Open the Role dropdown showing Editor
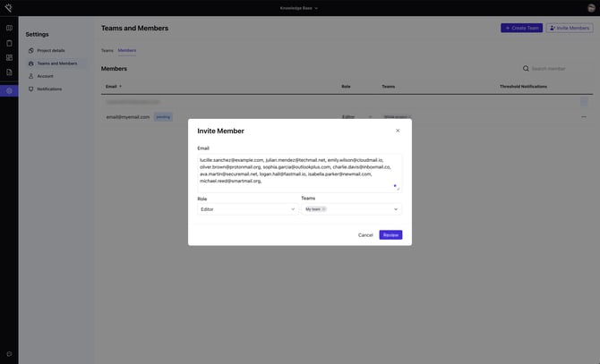 point(247,209)
